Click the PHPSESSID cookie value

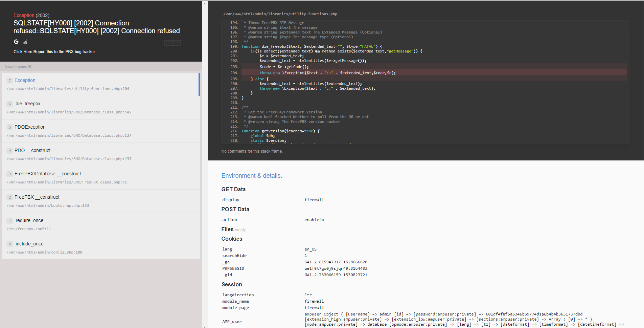click(x=336, y=268)
